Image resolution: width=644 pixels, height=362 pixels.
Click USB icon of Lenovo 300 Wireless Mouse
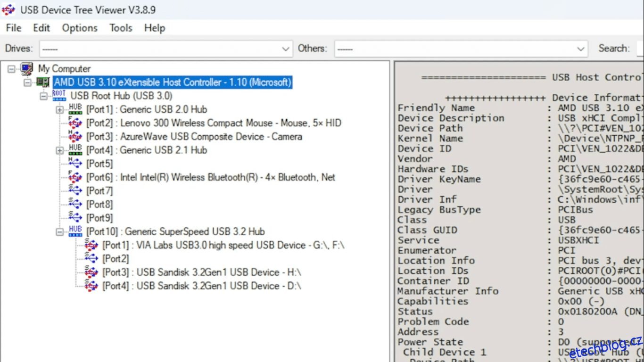click(75, 123)
